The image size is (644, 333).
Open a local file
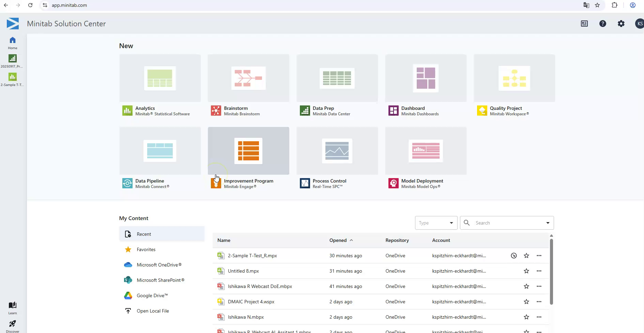click(x=153, y=310)
